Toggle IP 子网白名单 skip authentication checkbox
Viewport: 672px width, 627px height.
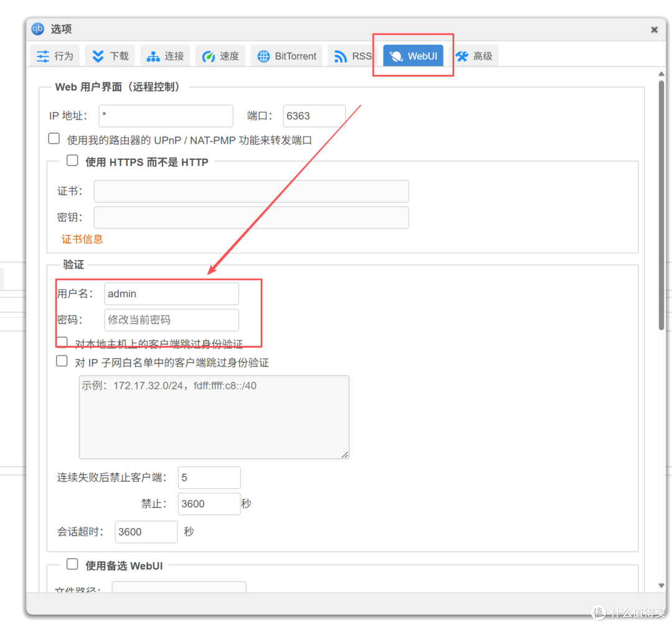coord(62,361)
